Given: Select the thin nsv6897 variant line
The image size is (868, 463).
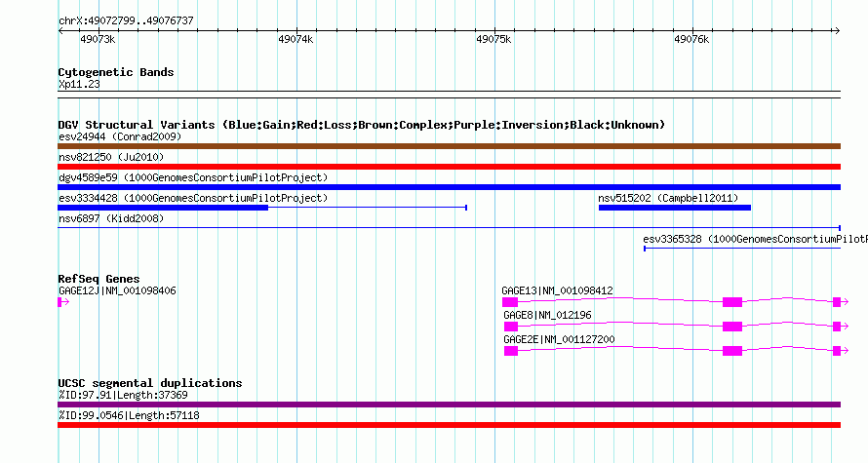Looking at the screenshot, I should click(449, 228).
